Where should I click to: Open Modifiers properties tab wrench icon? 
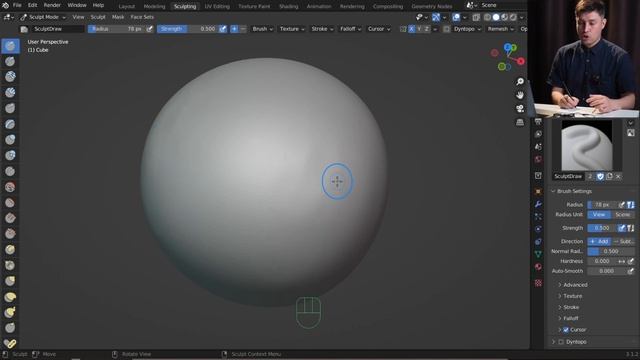[538, 204]
